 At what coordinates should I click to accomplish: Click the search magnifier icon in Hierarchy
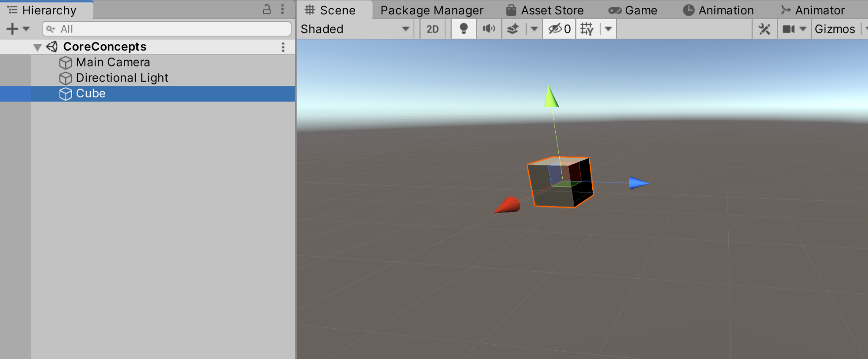(x=51, y=29)
